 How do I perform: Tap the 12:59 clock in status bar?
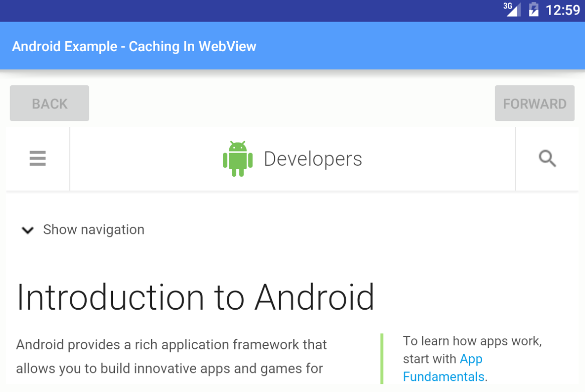562,10
